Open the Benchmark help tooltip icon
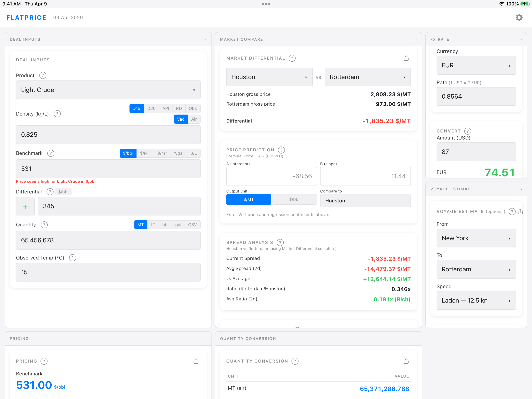Screen dimensions: 532x399 tap(51, 153)
